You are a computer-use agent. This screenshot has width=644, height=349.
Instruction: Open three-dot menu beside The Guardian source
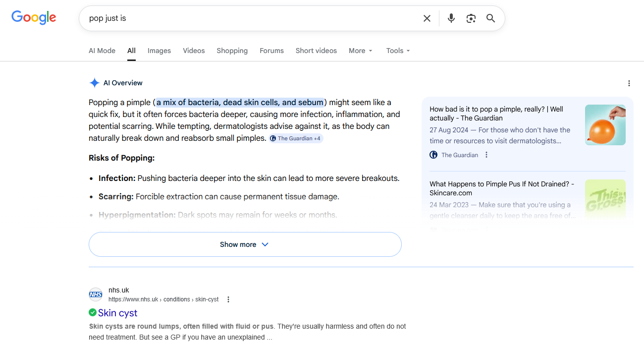tap(486, 155)
